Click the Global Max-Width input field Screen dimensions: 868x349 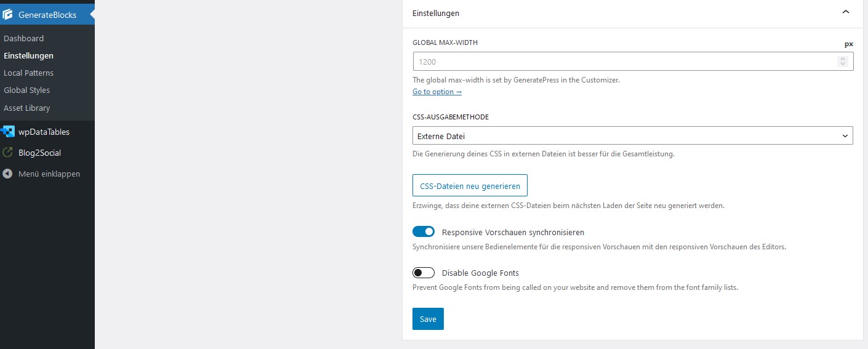(622, 62)
